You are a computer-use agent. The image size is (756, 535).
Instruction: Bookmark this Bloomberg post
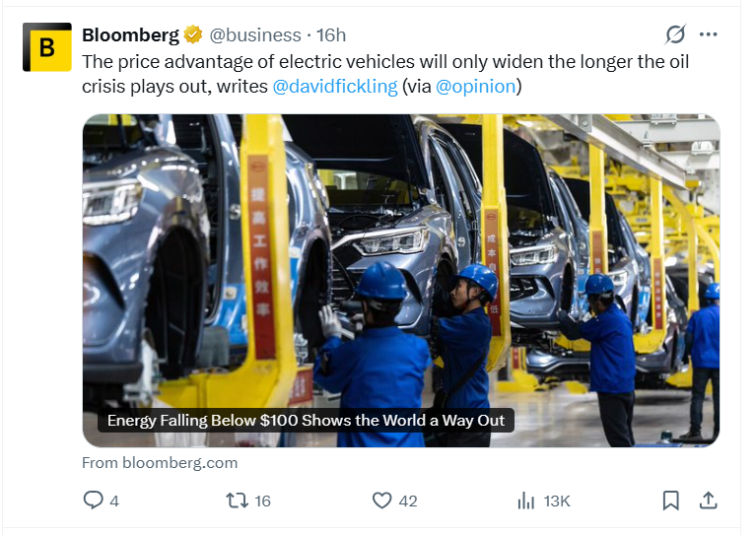[x=670, y=501]
